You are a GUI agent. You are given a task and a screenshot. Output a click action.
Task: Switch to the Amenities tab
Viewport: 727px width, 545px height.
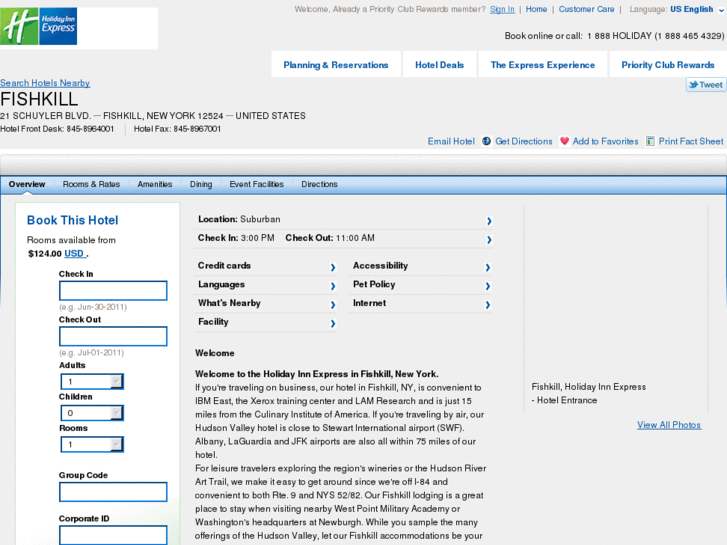click(155, 184)
